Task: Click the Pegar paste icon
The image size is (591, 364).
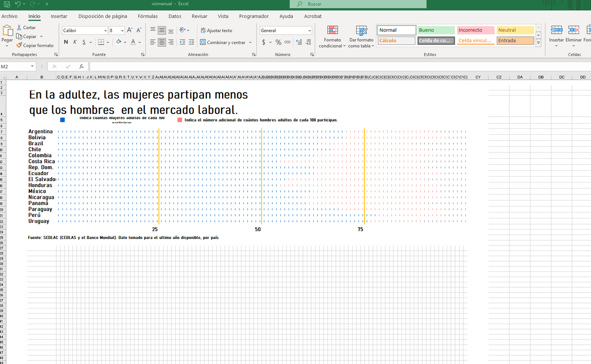Action: 7,30
